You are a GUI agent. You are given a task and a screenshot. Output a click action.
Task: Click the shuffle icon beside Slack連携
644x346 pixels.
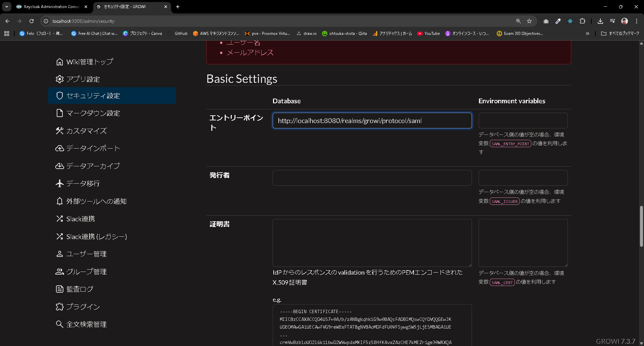tap(59, 219)
